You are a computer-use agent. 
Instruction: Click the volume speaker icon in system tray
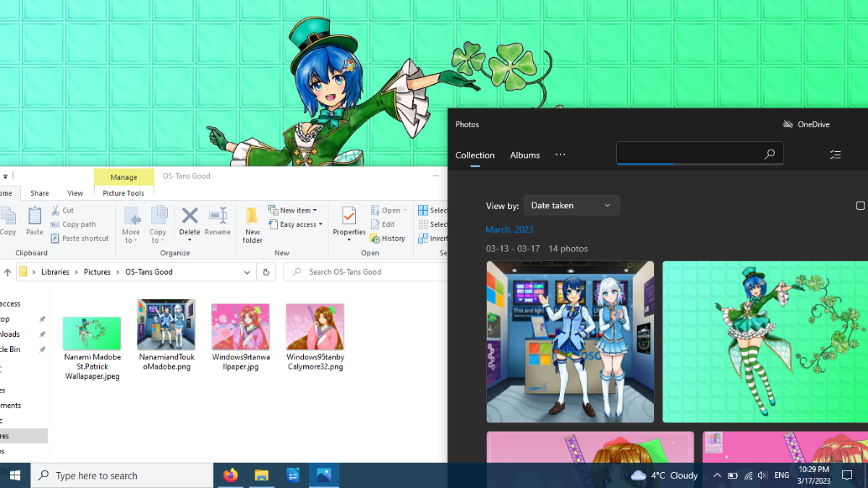click(762, 476)
